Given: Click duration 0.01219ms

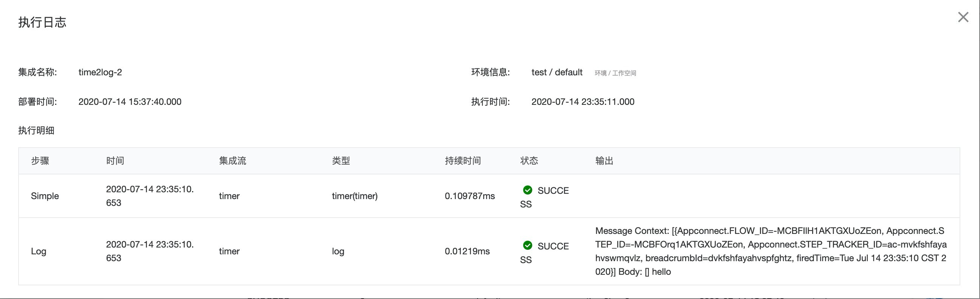Looking at the screenshot, I should tap(467, 251).
